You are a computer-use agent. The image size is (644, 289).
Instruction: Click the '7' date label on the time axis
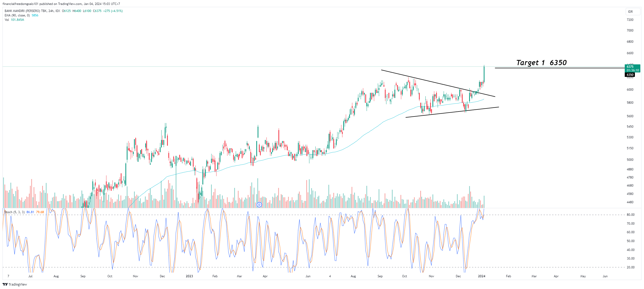(8, 276)
